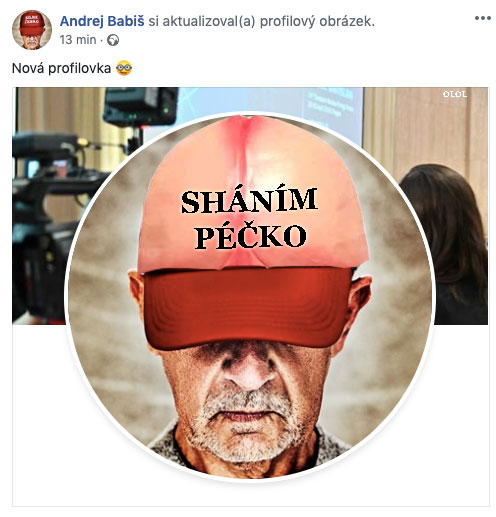
Task: Open the 13 min post timestamp
Action: pyautogui.click(x=78, y=40)
